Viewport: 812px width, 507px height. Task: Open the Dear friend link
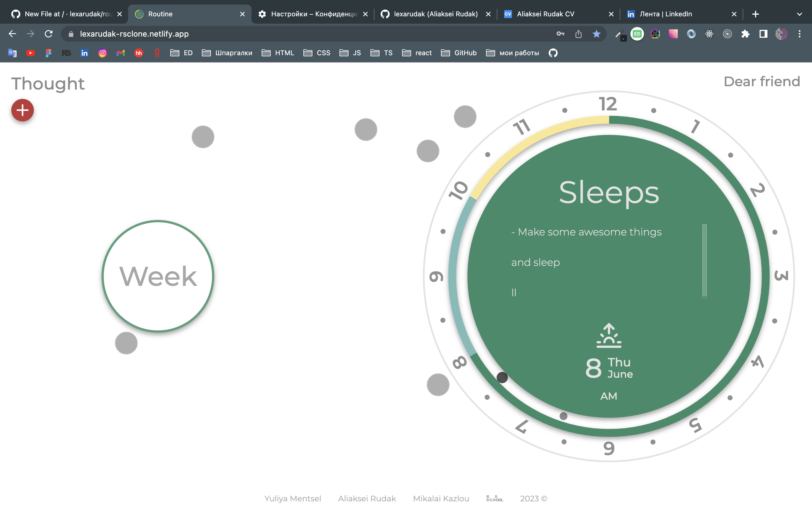[x=762, y=81]
